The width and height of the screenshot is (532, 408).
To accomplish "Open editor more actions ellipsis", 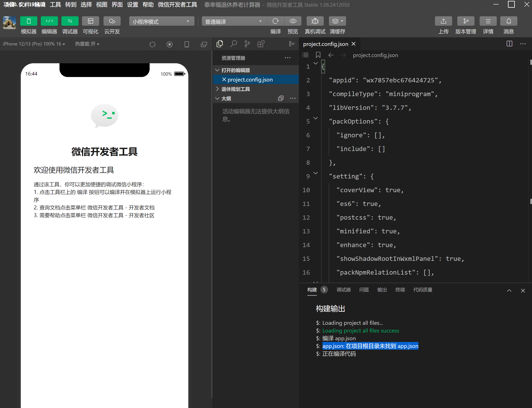I will tap(523, 44).
